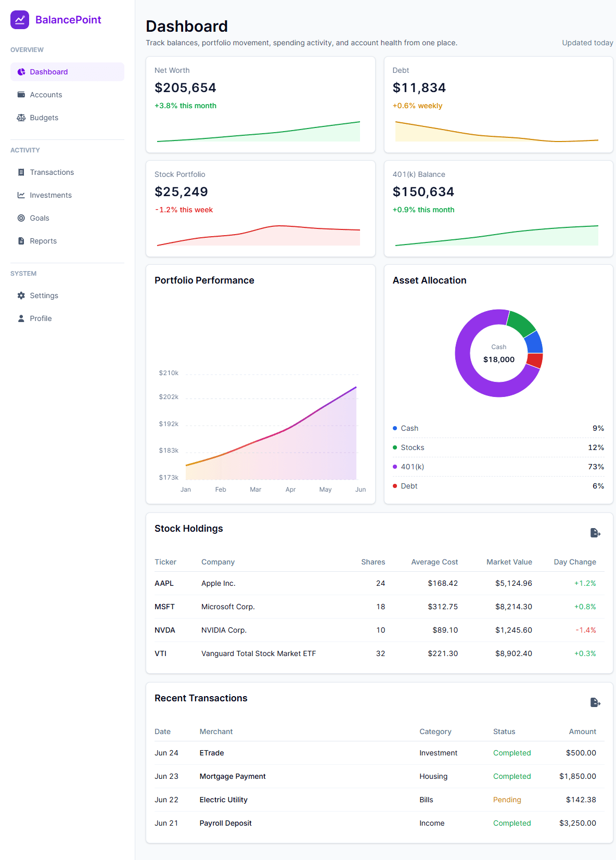Click the Accounts wallet icon
Image resolution: width=616 pixels, height=860 pixels.
point(21,95)
